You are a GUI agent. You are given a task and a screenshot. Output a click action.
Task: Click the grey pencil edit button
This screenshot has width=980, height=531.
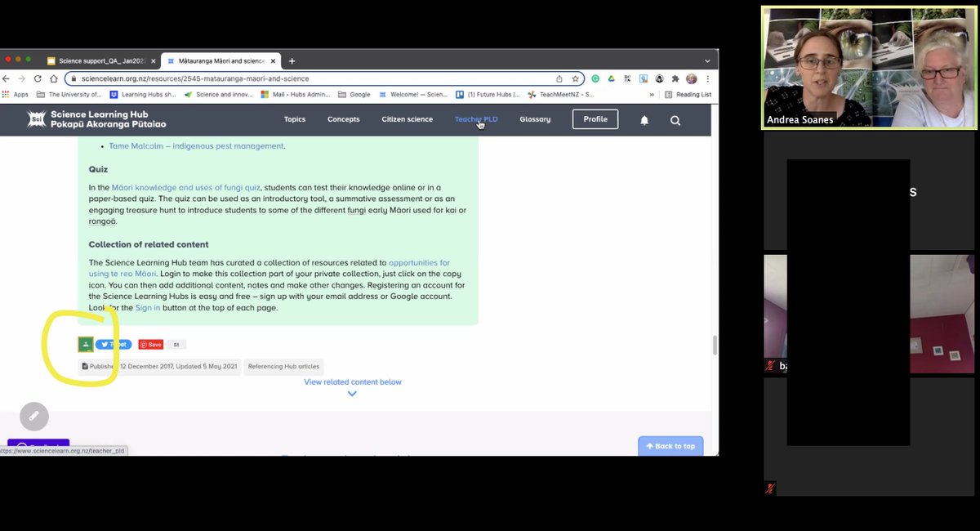tap(34, 416)
